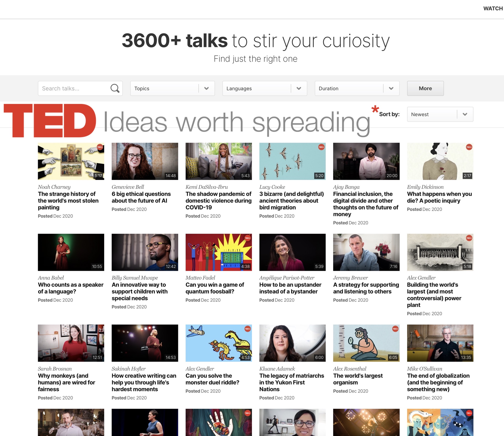Open the WATCH menu
Viewport: 504px width, 436px height.
click(493, 8)
